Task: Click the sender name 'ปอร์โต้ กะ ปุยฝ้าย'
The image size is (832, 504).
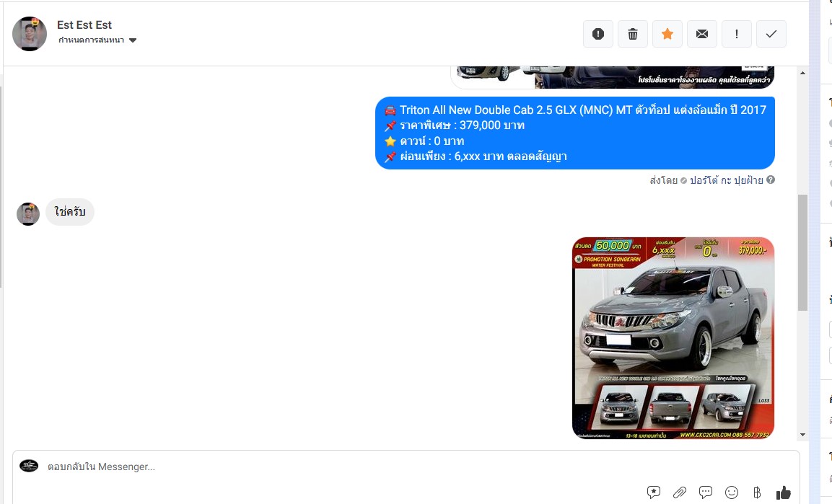Action: [x=727, y=180]
